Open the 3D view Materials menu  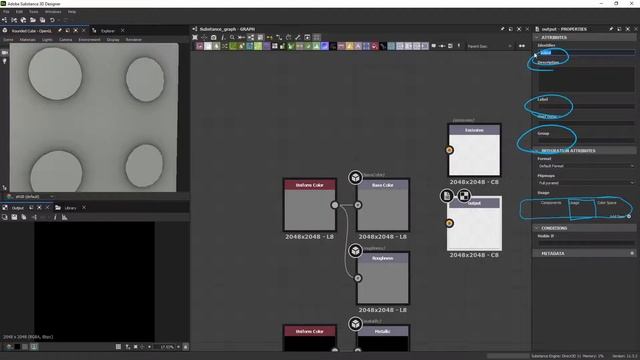click(27, 40)
